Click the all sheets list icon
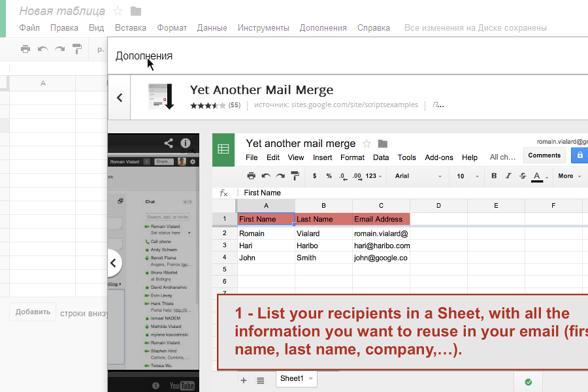This screenshot has height=392, width=588. click(260, 380)
